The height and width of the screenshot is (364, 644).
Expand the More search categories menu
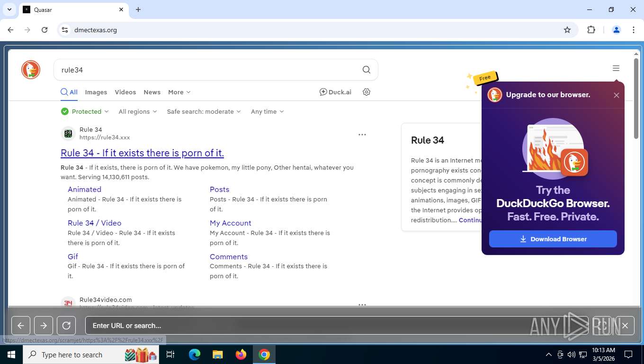(x=179, y=92)
